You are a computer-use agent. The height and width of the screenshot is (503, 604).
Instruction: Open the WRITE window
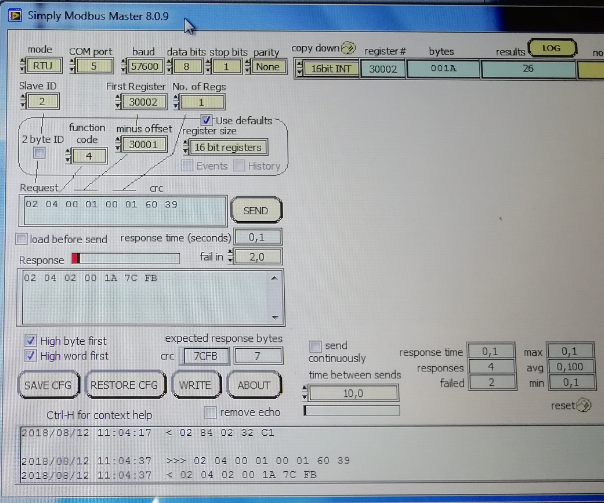point(195,384)
